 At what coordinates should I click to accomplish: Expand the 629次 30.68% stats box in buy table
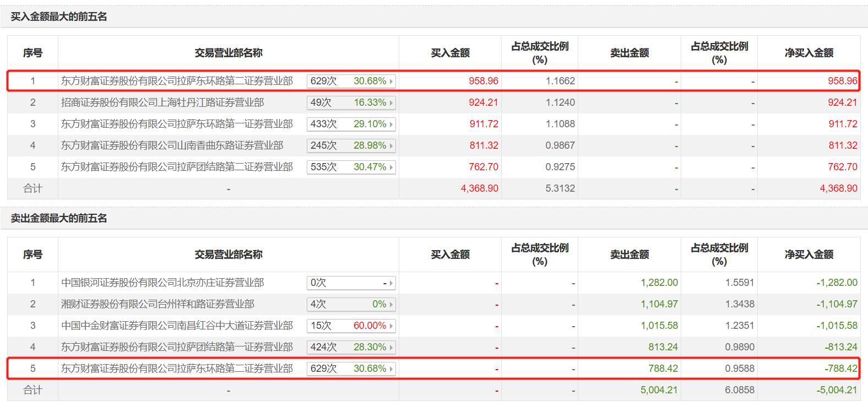(351, 81)
